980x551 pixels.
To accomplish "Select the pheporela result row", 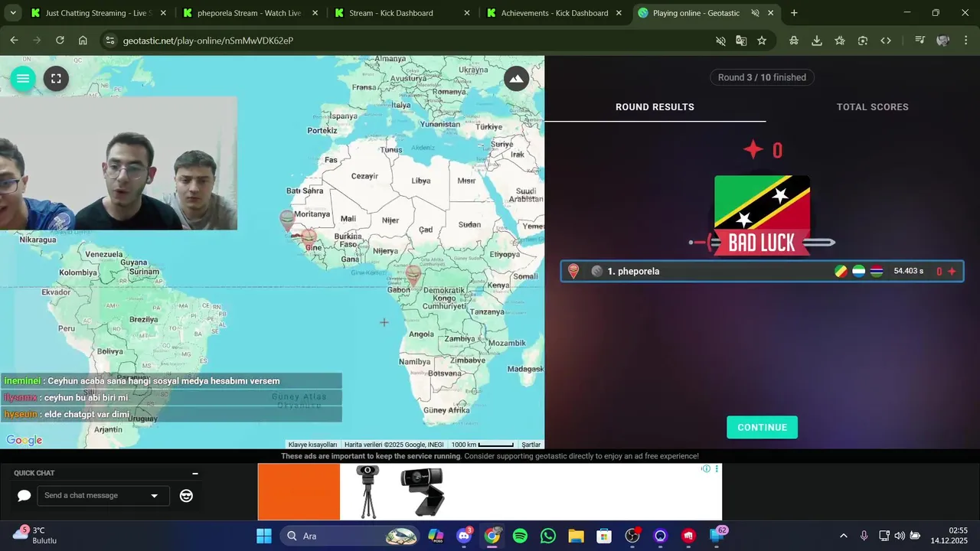I will pyautogui.click(x=762, y=271).
